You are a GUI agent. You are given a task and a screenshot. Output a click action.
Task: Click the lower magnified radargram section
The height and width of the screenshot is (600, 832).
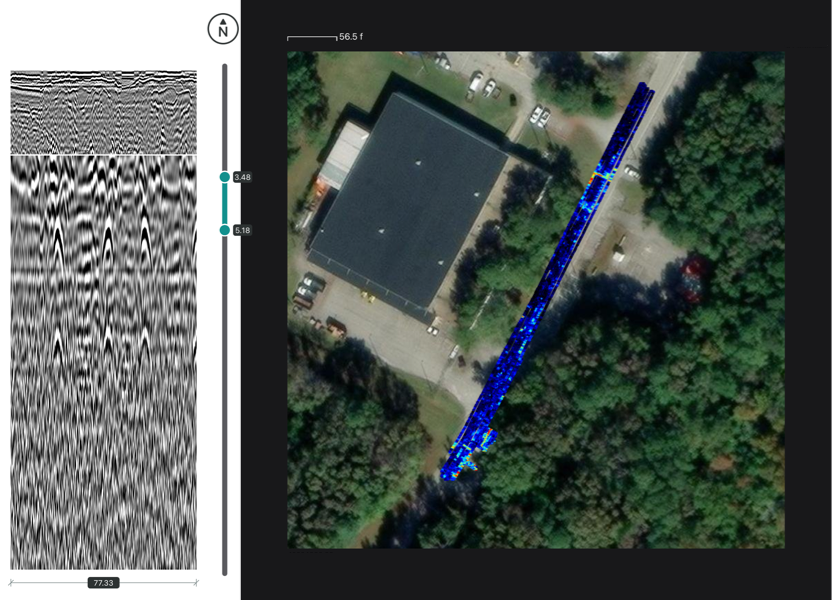(103, 360)
